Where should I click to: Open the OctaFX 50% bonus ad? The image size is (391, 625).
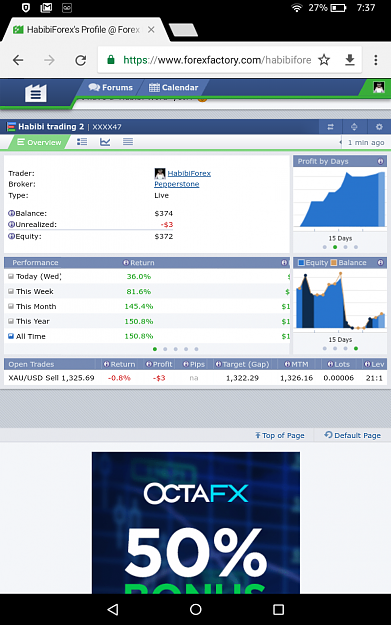[196, 523]
